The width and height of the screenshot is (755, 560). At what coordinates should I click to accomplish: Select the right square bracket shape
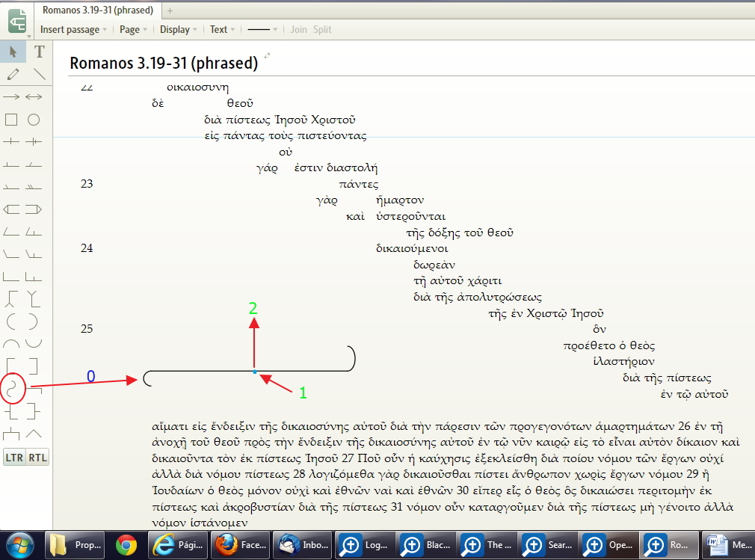pyautogui.click(x=33, y=366)
